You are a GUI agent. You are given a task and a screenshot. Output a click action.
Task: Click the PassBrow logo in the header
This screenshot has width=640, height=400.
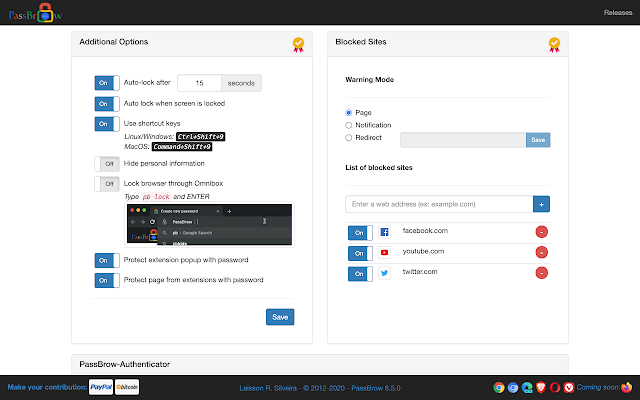point(36,13)
